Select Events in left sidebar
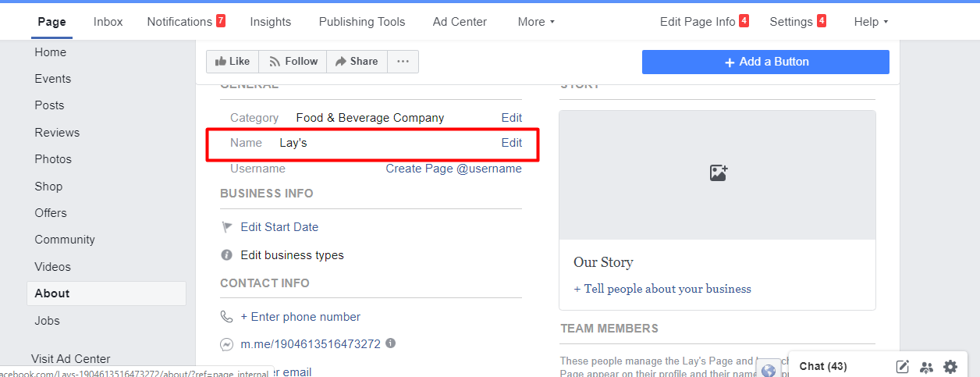980x377 pixels. point(53,79)
